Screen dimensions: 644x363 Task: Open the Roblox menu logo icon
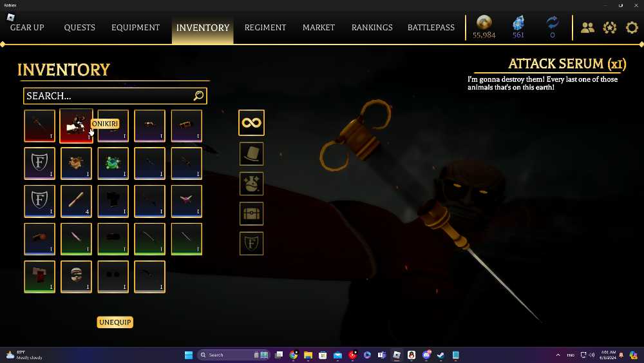[x=11, y=17]
